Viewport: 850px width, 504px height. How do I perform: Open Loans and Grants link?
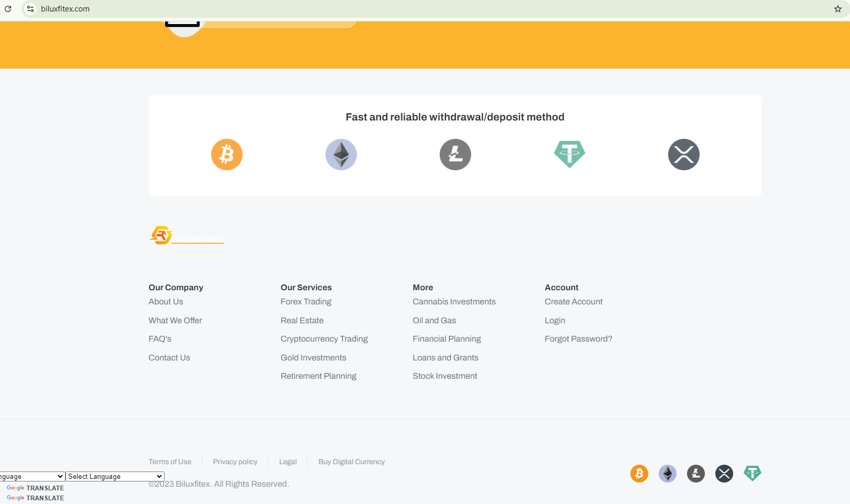coord(445,358)
